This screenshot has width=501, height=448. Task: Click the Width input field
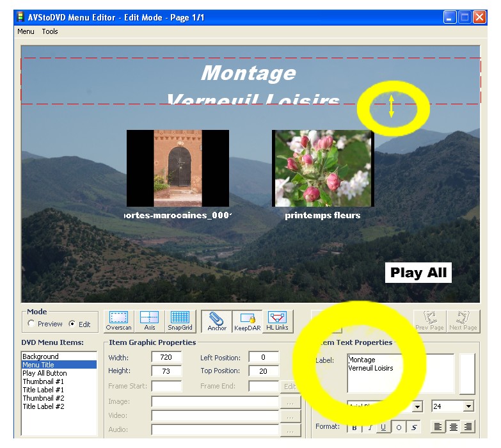(166, 358)
